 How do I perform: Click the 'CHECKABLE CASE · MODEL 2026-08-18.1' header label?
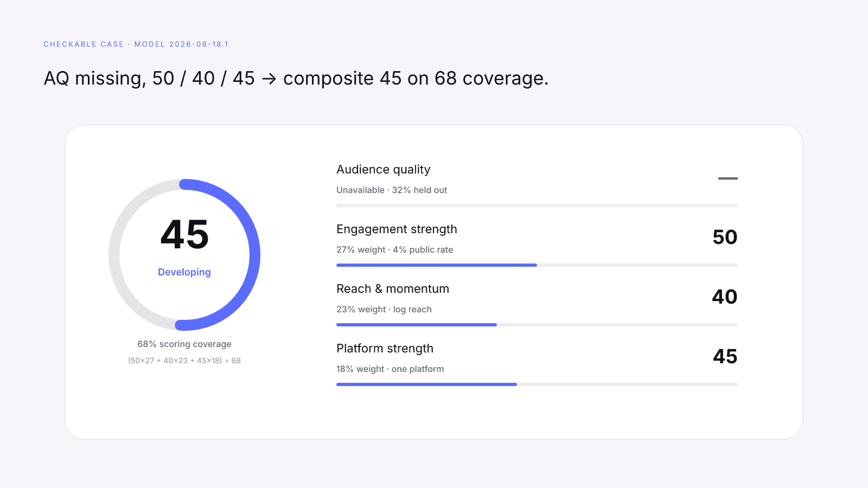coord(136,44)
